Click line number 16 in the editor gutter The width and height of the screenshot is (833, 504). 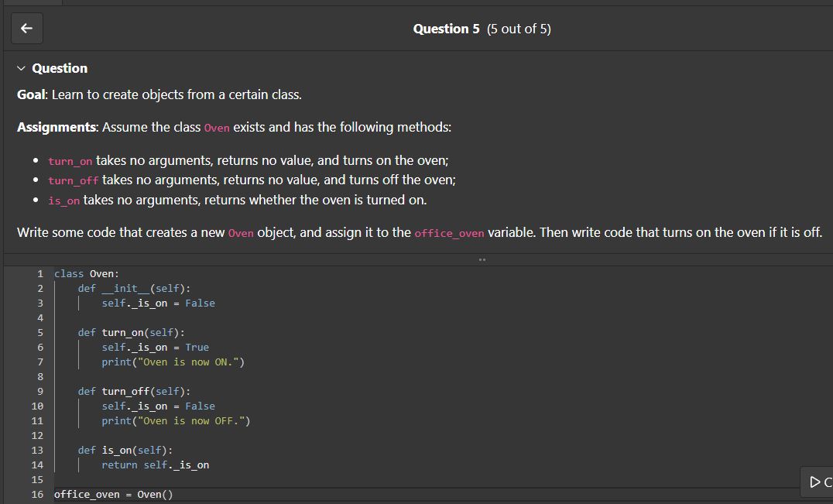pos(36,494)
